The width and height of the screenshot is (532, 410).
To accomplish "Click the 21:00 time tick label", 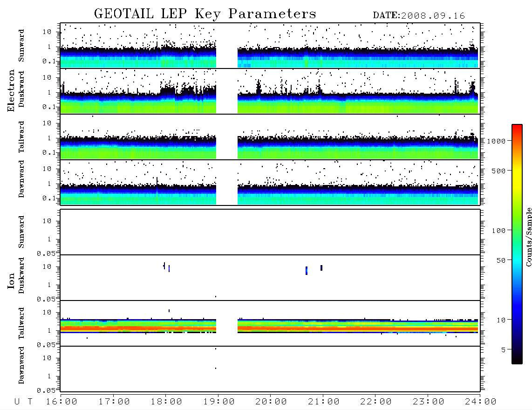I will 324,402.
